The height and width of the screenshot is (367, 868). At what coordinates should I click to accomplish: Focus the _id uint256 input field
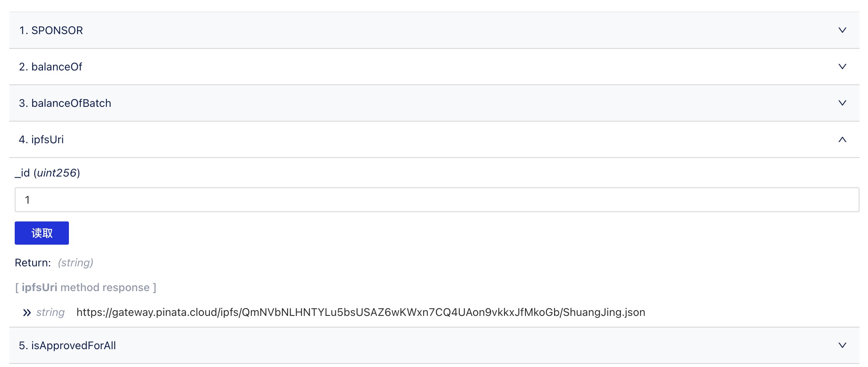coord(437,200)
